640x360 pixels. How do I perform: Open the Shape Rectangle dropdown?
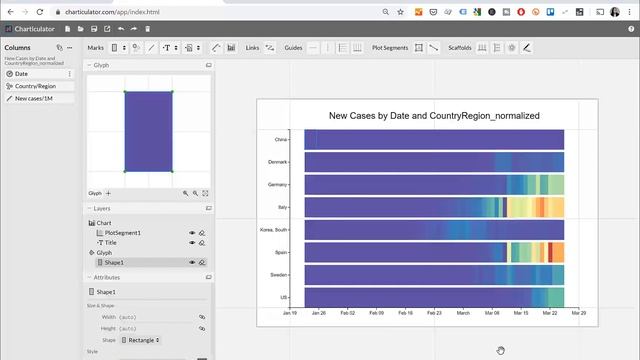141,340
